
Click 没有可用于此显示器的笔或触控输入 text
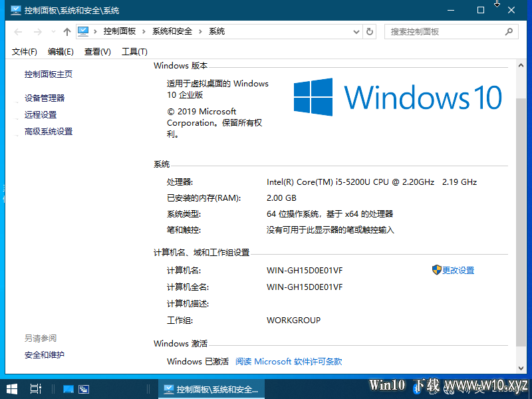(x=330, y=230)
